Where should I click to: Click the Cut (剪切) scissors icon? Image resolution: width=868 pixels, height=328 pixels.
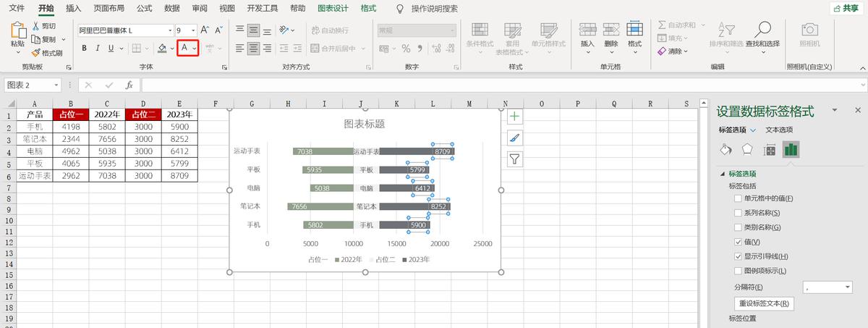click(x=36, y=26)
